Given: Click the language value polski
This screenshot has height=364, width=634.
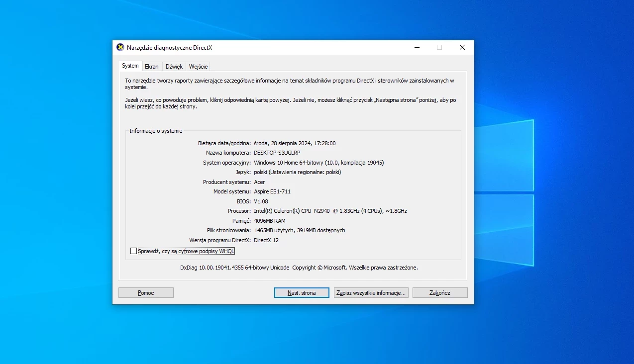Looking at the screenshot, I should tap(298, 172).
